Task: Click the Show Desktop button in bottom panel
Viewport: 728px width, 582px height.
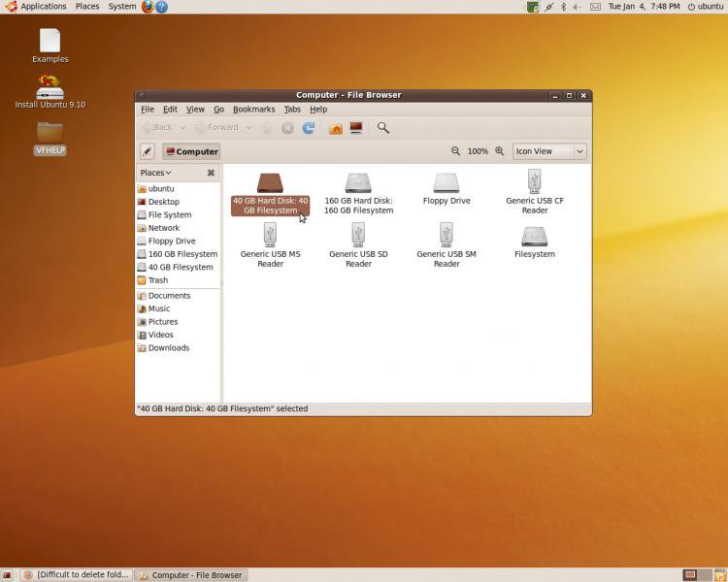Action: point(7,575)
